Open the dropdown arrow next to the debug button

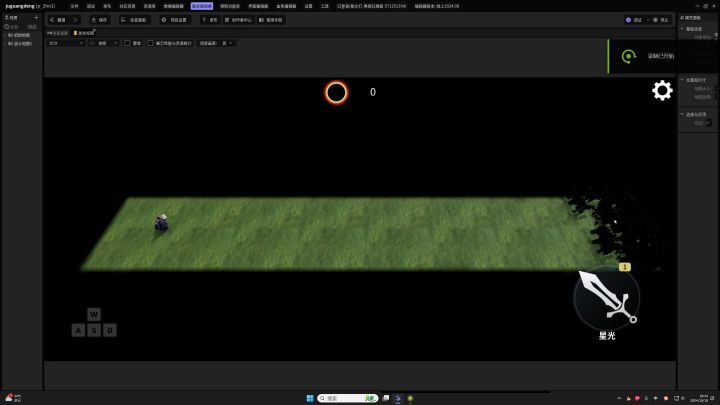[647, 20]
